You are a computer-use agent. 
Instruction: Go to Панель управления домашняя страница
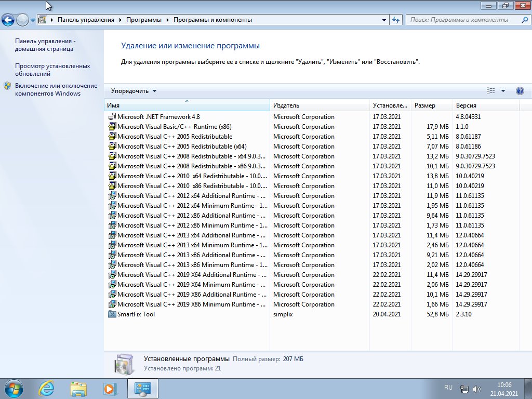coord(45,45)
